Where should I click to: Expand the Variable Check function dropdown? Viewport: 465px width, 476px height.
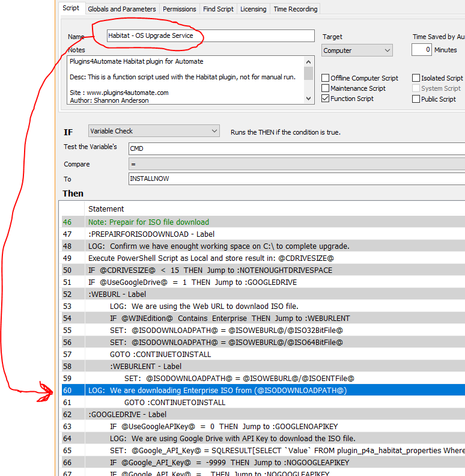(x=154, y=131)
